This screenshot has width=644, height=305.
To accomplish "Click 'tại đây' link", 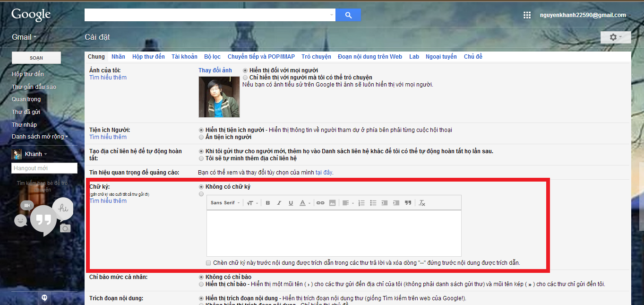I will pyautogui.click(x=324, y=173).
